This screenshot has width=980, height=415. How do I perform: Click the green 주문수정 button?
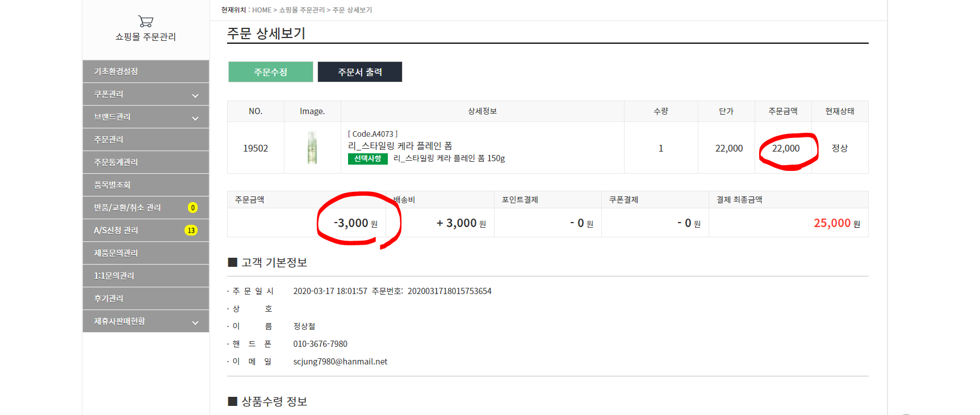[271, 72]
